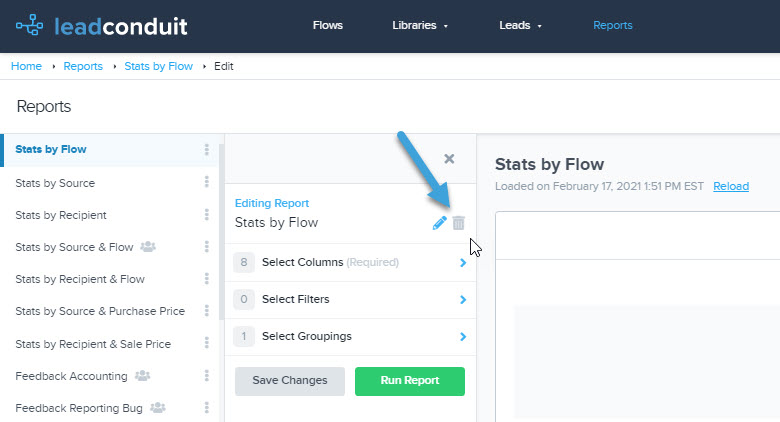780x422 pixels.
Task: Expand the Select Columns section
Action: click(350, 263)
